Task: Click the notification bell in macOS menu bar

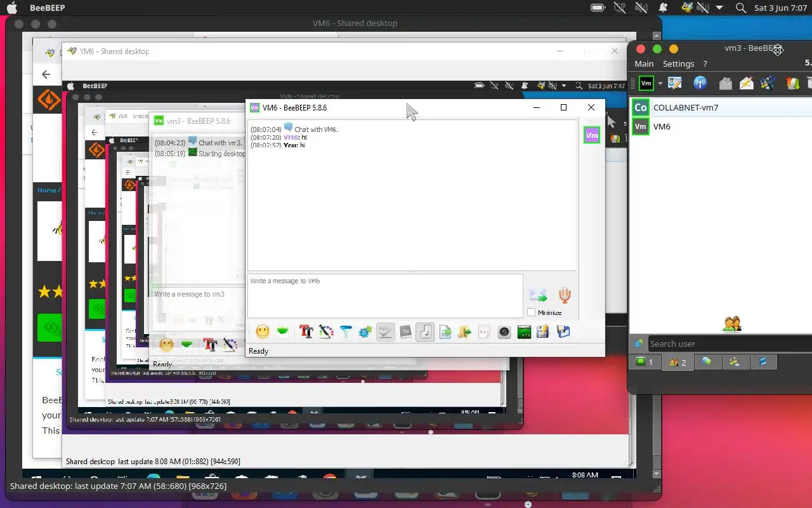Action: 664,8
